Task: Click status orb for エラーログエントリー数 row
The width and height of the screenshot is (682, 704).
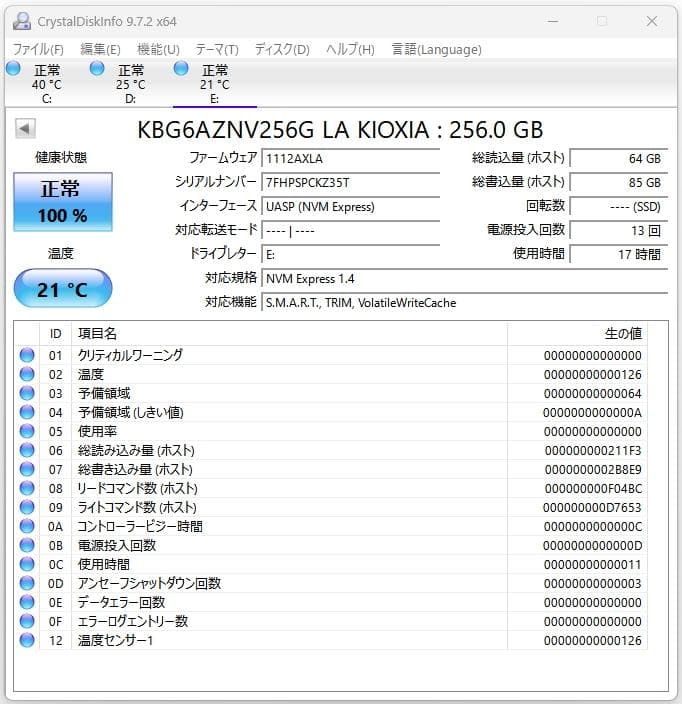Action: click(27, 621)
